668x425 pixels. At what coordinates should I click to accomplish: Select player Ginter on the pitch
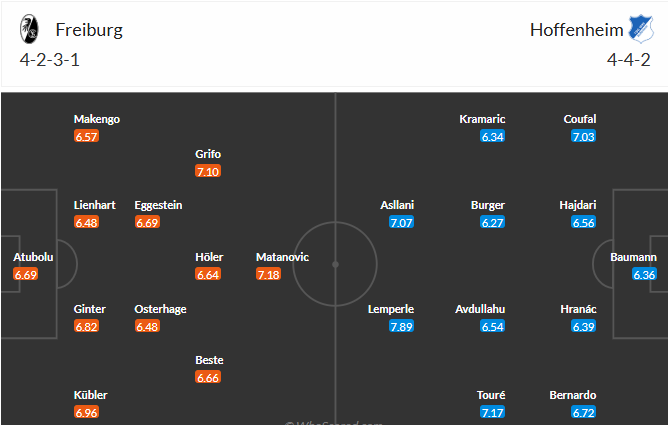89,309
